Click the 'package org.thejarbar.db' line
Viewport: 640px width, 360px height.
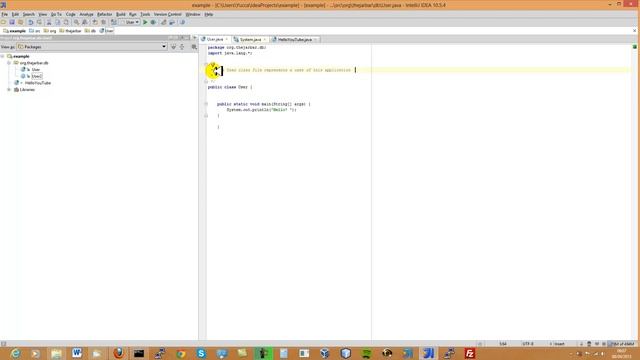(x=237, y=47)
